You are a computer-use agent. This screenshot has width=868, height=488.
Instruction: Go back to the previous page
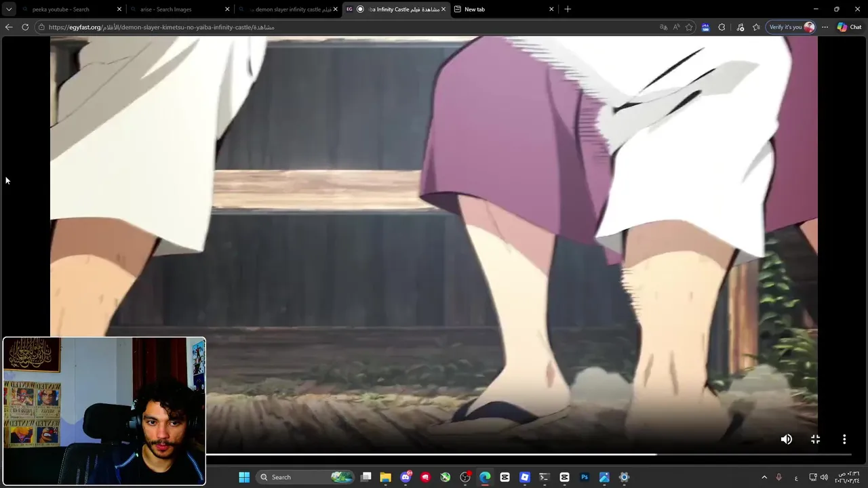point(9,27)
